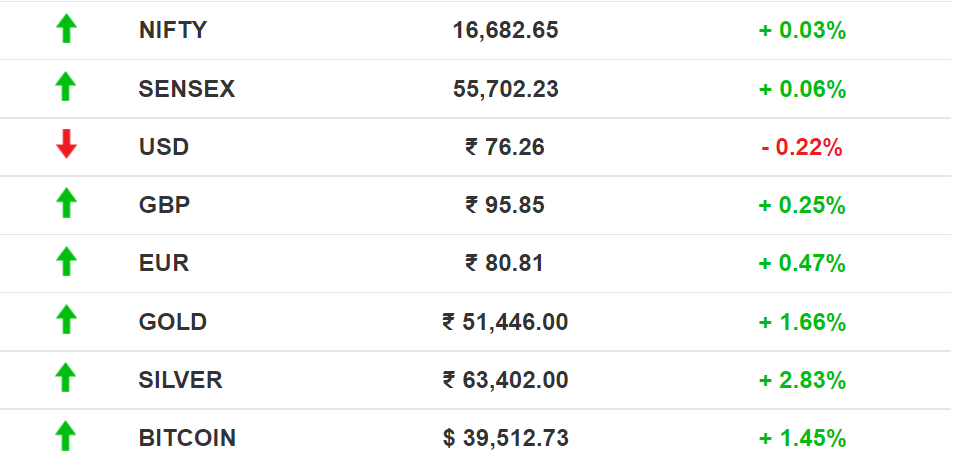
Task: Click the green up arrow beside GOLD
Action: click(66, 320)
